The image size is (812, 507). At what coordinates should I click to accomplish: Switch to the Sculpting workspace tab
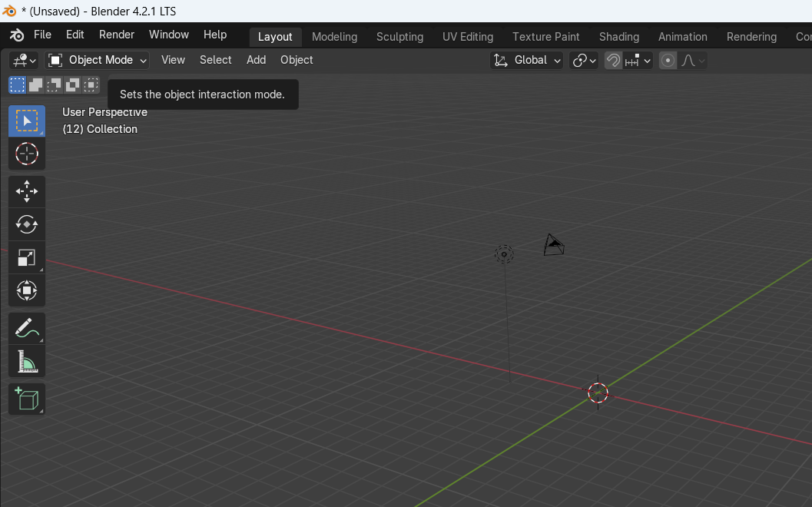point(399,37)
